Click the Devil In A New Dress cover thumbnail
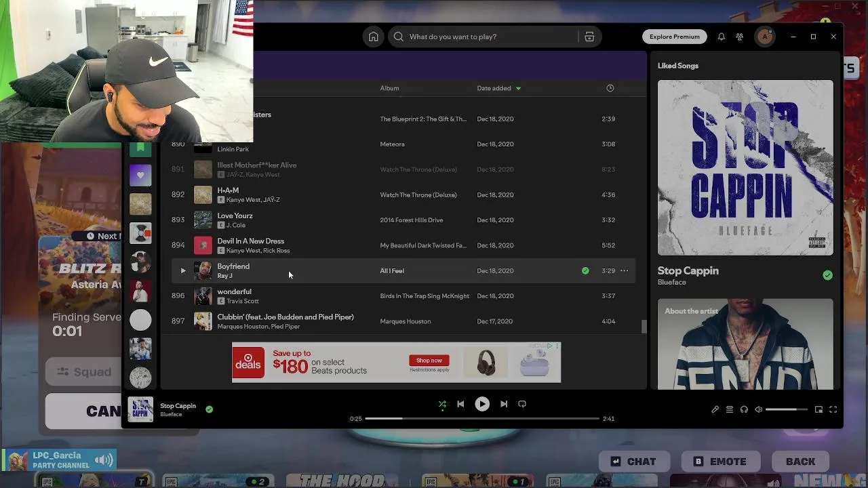Image resolution: width=868 pixels, height=488 pixels. (x=203, y=245)
